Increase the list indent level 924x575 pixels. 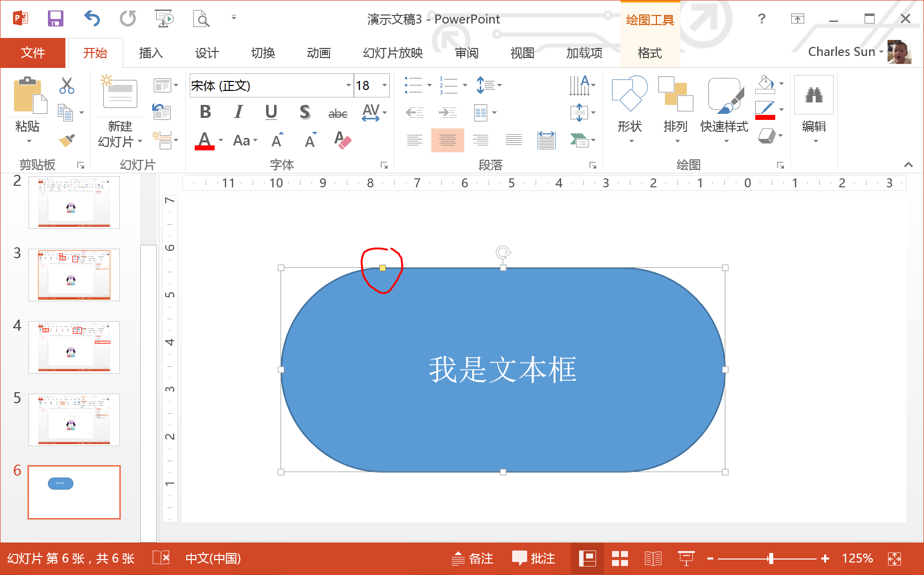(x=447, y=113)
